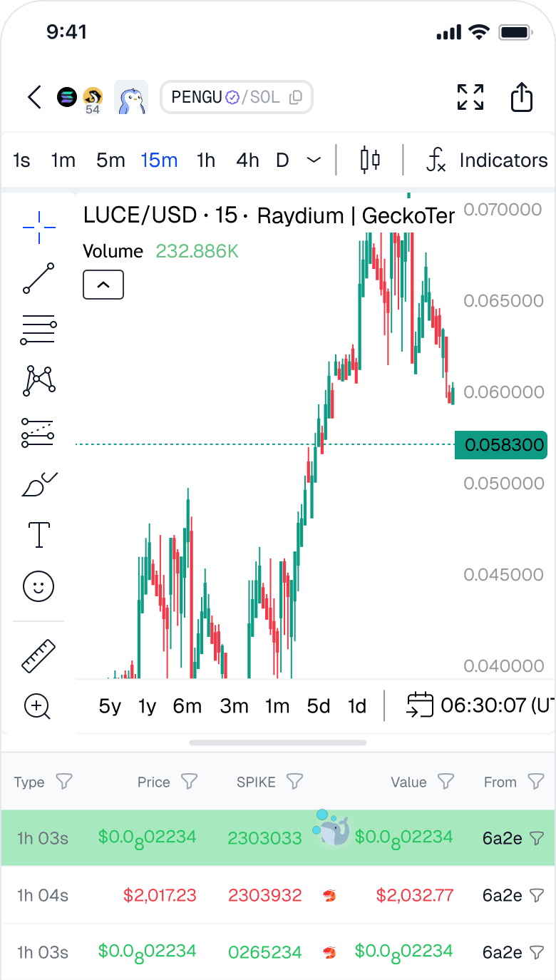Expand the chart to fullscreen
The image size is (556, 980).
tap(470, 97)
